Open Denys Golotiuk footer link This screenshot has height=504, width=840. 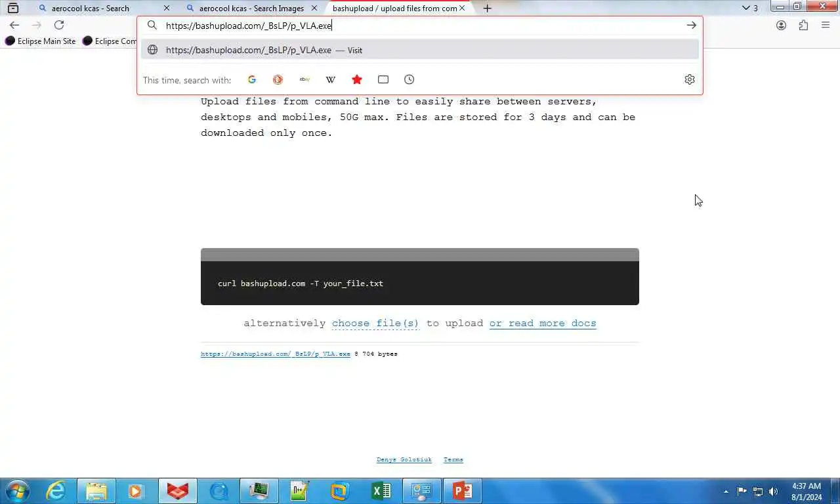[404, 459]
